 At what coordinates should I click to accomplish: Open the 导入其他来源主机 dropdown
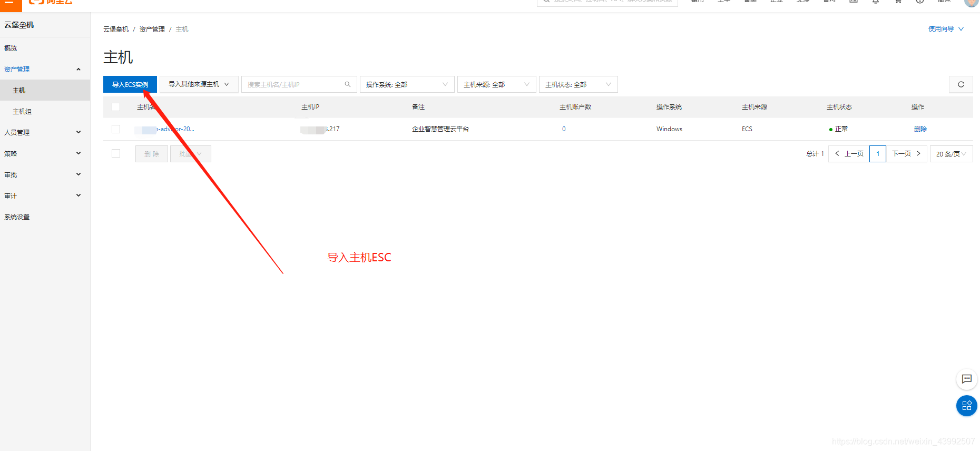(199, 84)
